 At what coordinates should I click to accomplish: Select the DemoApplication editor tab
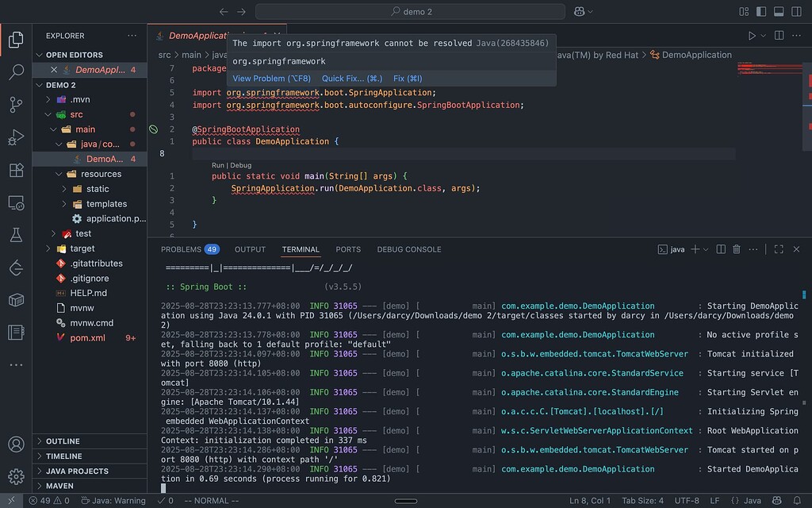[217, 36]
